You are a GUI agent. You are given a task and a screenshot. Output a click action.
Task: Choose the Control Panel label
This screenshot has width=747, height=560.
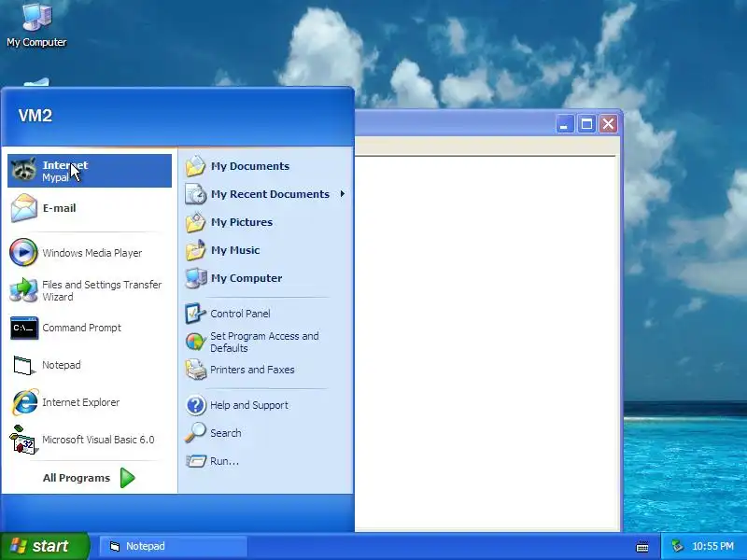pos(240,314)
